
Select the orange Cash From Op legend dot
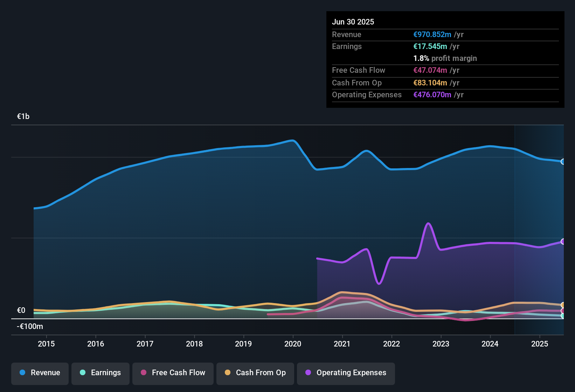point(227,373)
